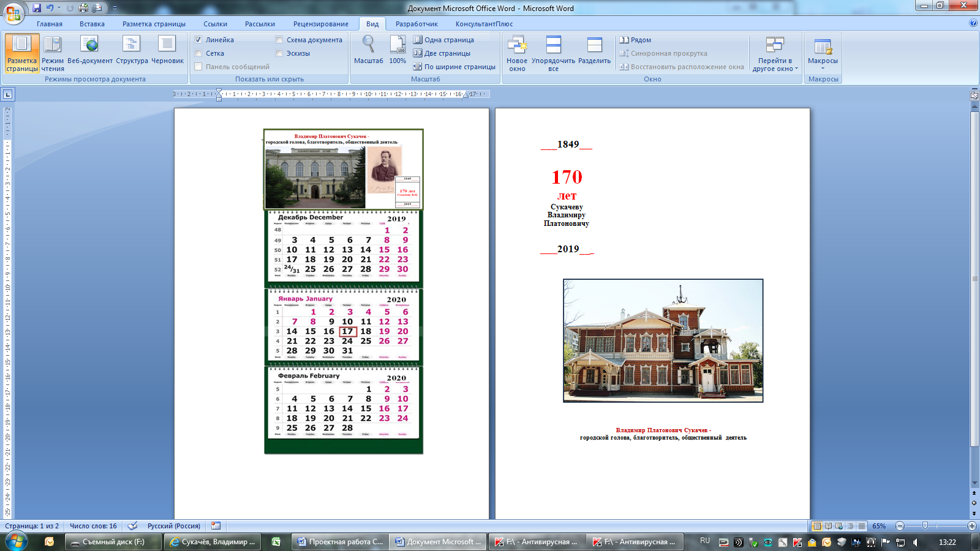Open the Вставка ribbon tab
Screen dimensions: 980x551
(x=92, y=24)
